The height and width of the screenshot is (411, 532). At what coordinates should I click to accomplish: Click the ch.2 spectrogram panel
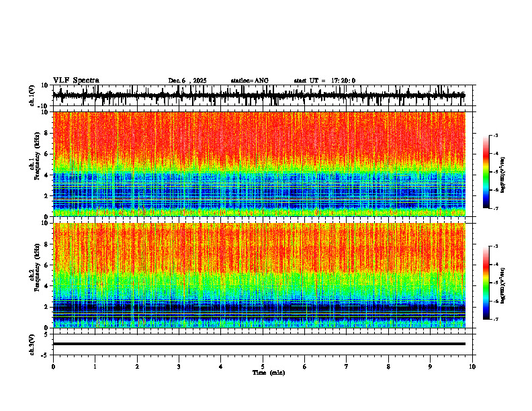(x=259, y=275)
